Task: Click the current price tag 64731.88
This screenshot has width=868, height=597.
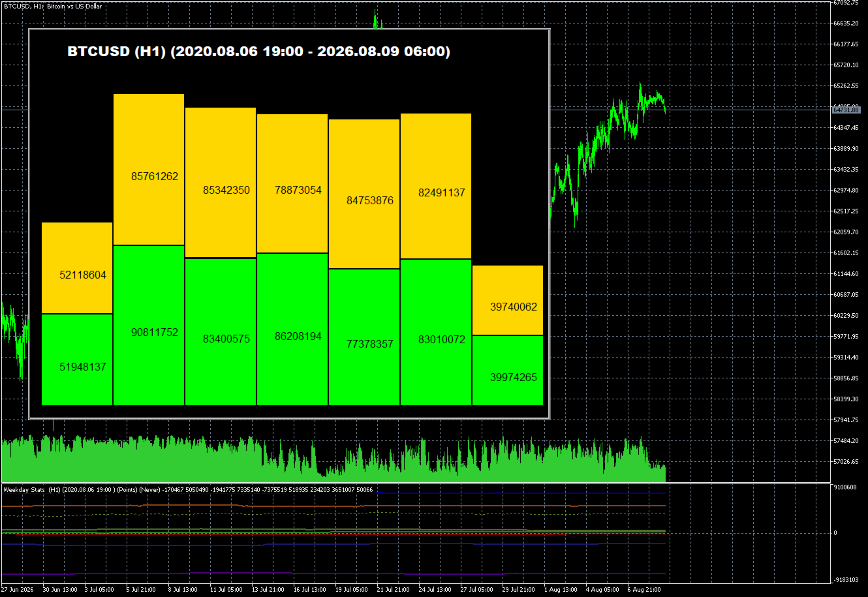Action: [x=846, y=110]
